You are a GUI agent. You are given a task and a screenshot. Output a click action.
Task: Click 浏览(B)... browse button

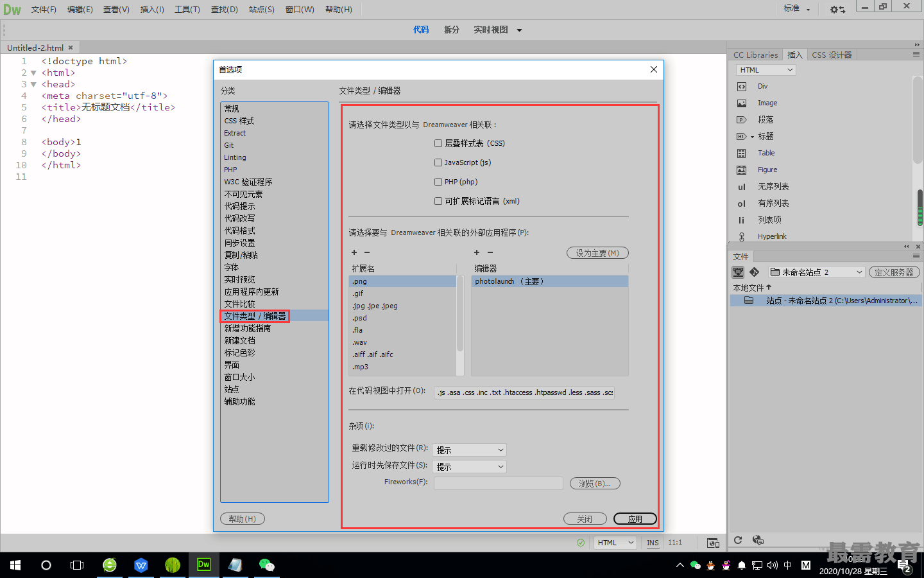click(x=595, y=484)
